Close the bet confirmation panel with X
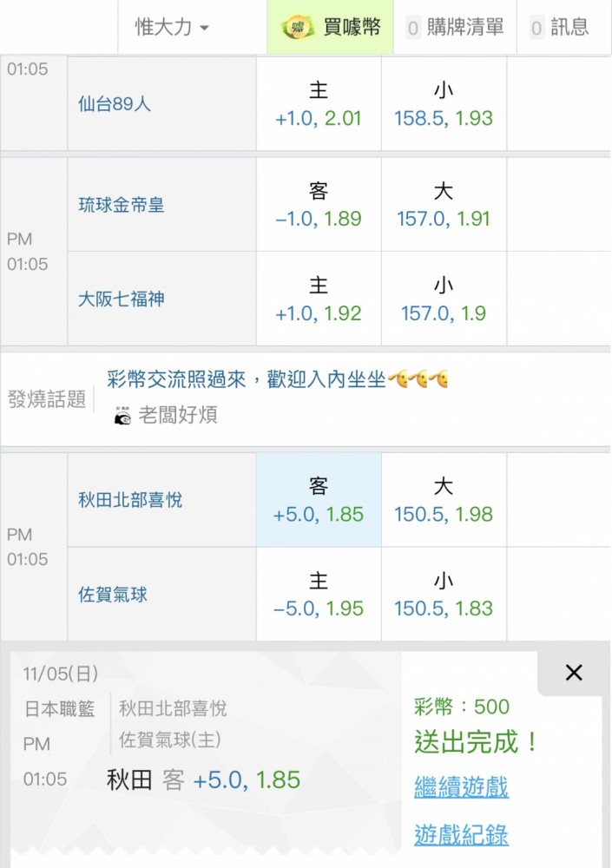 coord(573,673)
